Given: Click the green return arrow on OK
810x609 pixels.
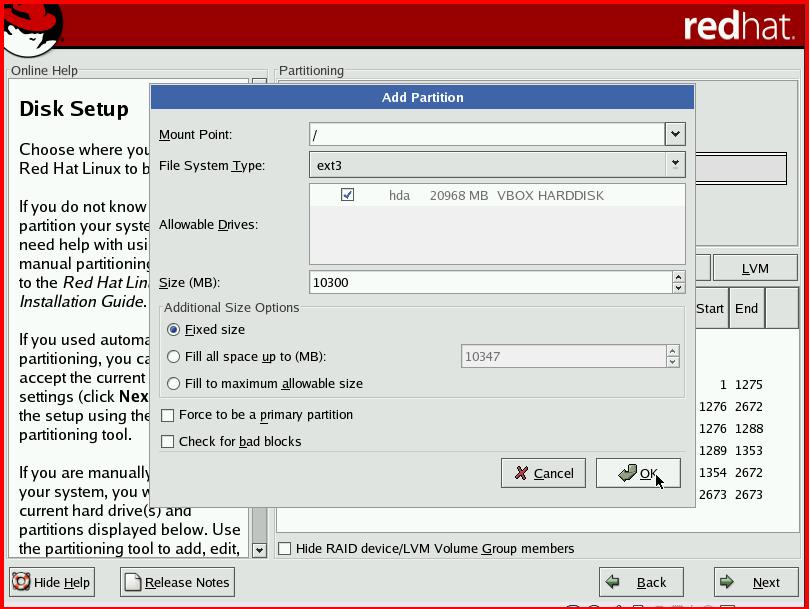Looking at the screenshot, I should click(x=628, y=472).
